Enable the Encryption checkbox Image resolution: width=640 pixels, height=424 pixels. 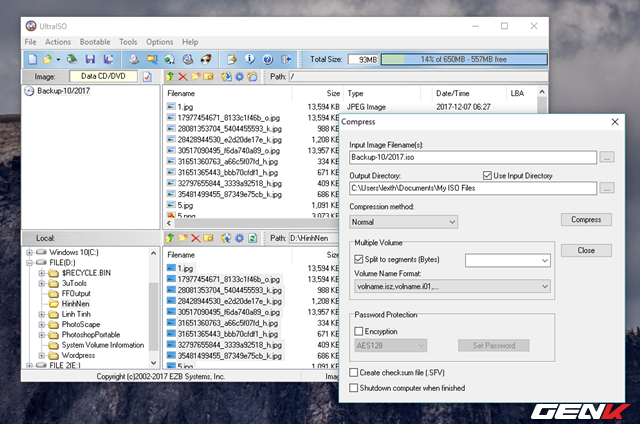[358, 331]
